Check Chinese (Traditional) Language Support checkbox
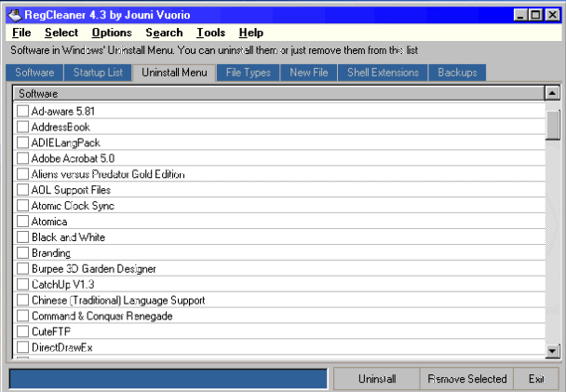 point(22,300)
